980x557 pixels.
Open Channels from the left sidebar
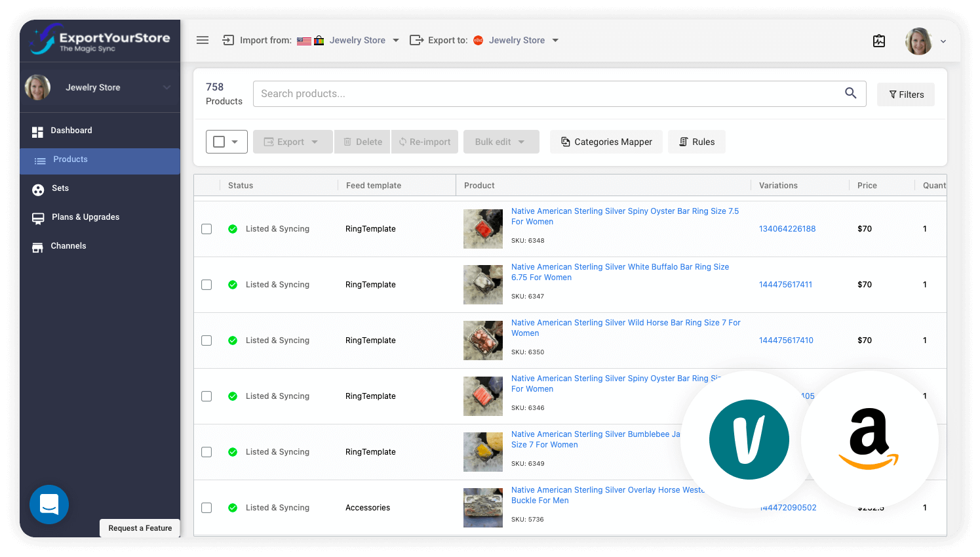[37, 246]
